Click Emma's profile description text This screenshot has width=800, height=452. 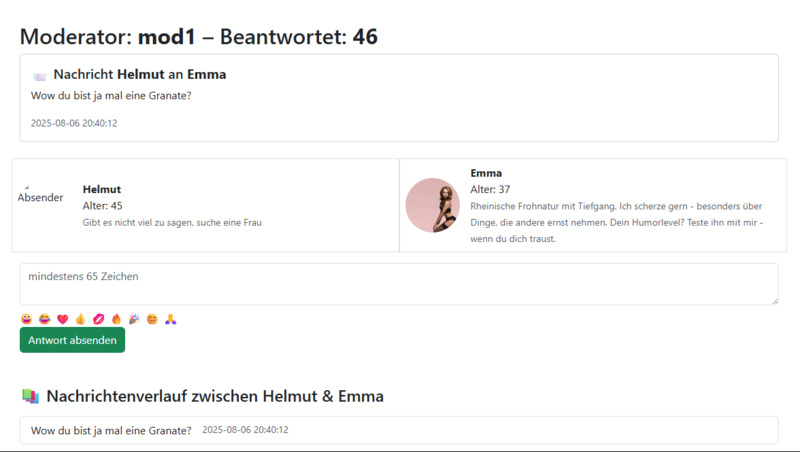[616, 222]
